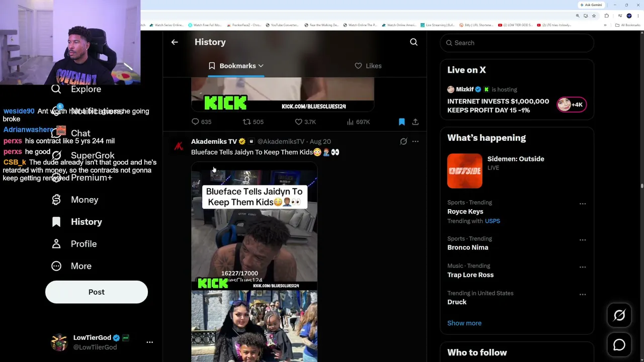Select History in the sidebar
The height and width of the screenshot is (362, 644).
87,222
